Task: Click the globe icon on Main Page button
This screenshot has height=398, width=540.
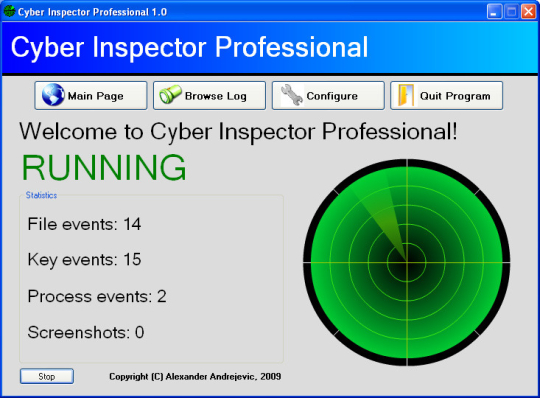Action: pos(53,95)
